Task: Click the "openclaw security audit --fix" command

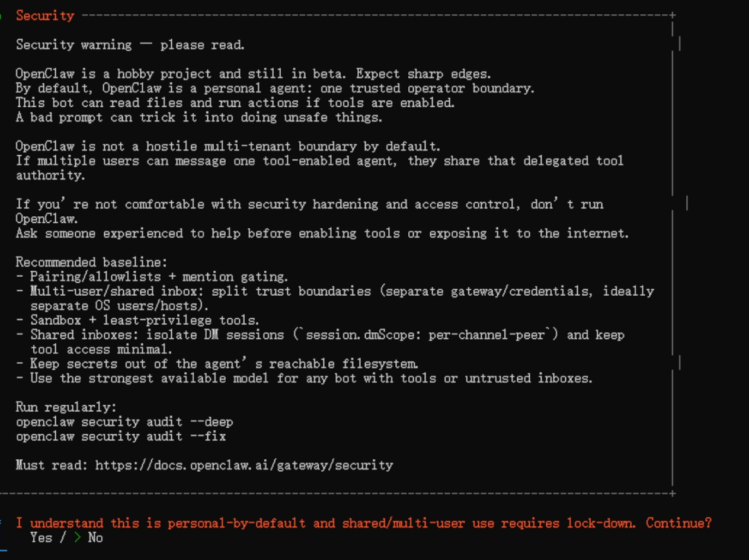Action: (x=121, y=436)
